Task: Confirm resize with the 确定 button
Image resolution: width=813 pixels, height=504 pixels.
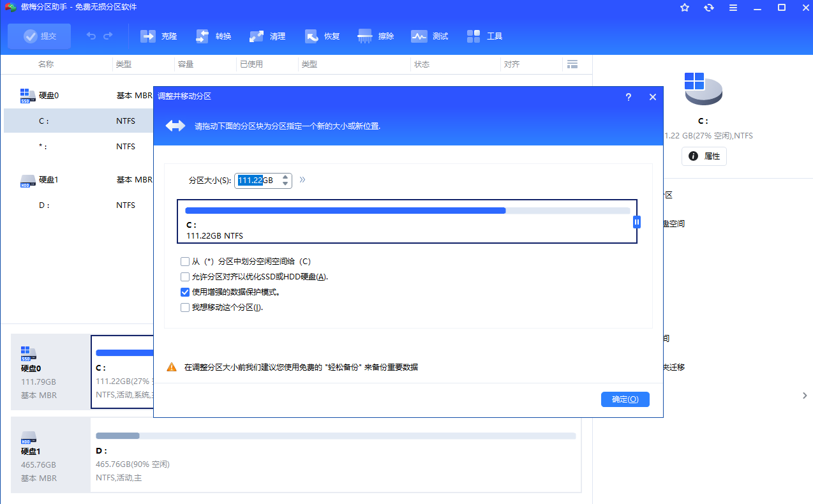Action: [625, 399]
